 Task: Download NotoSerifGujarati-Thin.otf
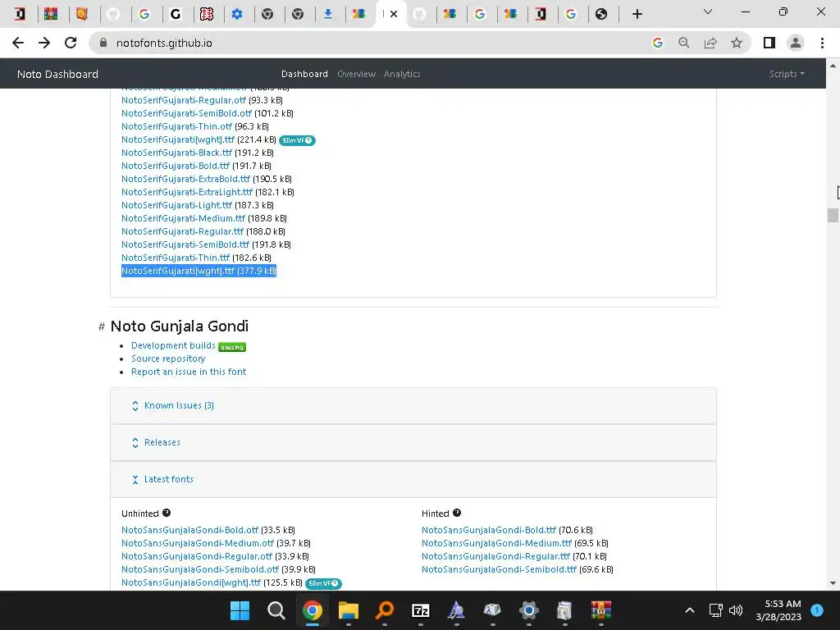click(x=177, y=126)
